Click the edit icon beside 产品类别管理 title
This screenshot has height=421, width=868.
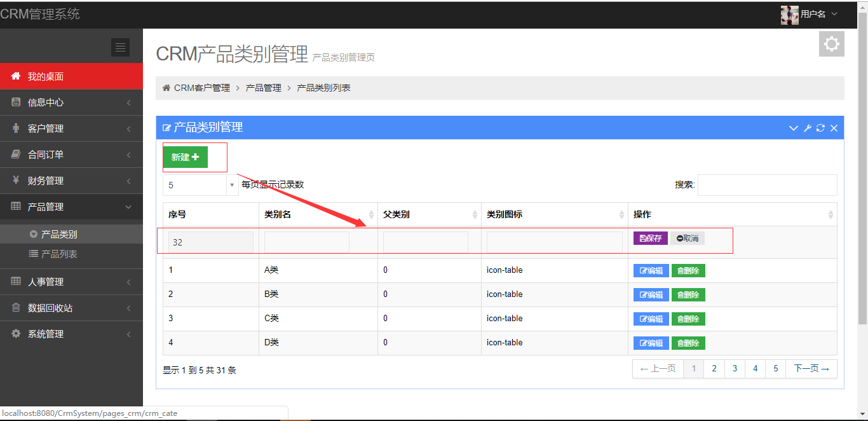coord(167,128)
